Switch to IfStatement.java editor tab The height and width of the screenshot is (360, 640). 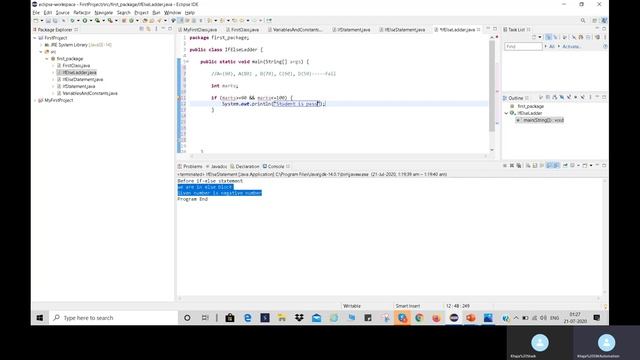click(354, 30)
